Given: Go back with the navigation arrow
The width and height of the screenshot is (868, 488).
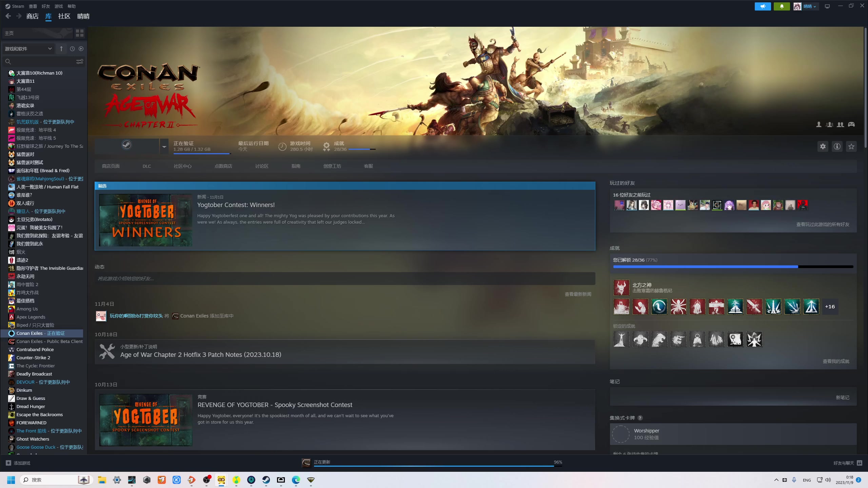Looking at the screenshot, I should click(x=8, y=16).
